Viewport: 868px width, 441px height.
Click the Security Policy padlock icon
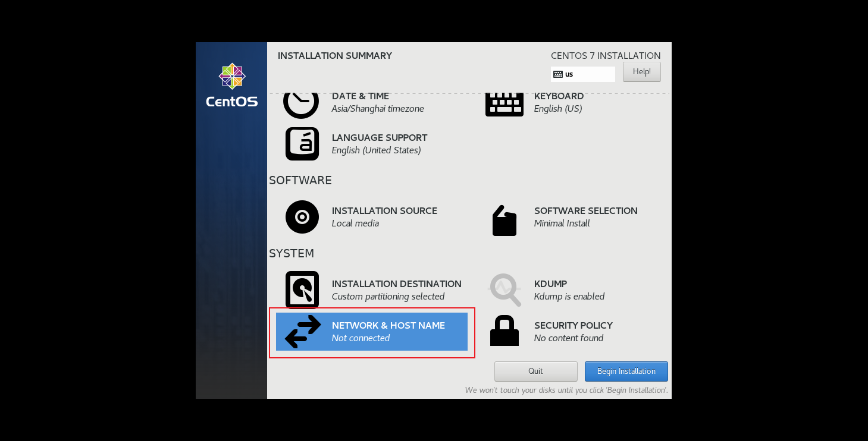point(504,330)
